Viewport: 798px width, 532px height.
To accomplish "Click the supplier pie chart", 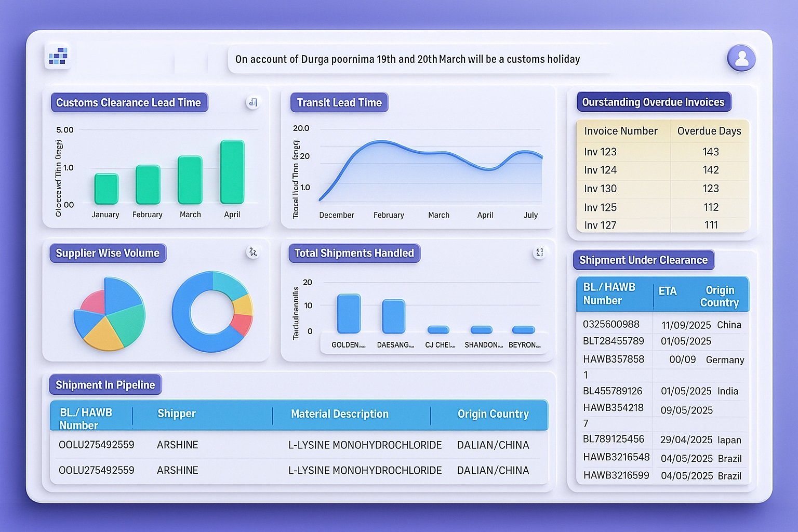I will click(x=109, y=314).
